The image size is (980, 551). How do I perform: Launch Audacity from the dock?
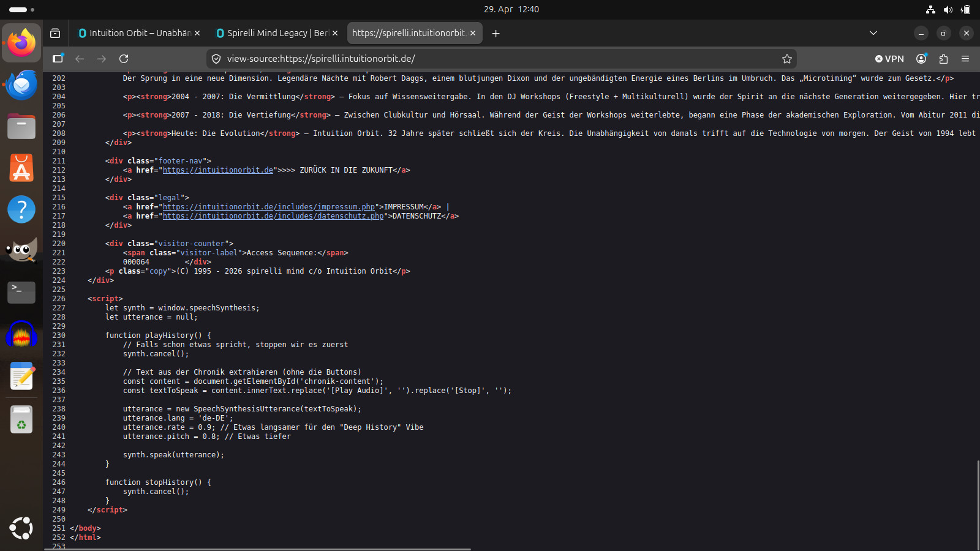(21, 334)
